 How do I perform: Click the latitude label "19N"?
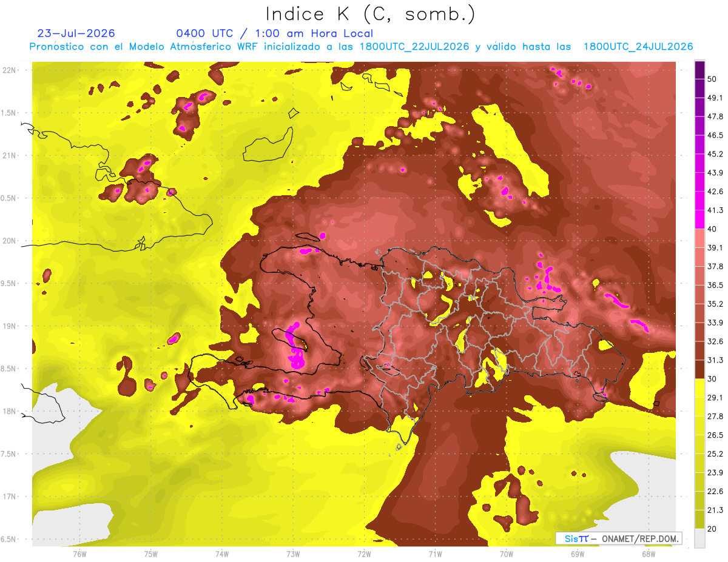(9, 326)
